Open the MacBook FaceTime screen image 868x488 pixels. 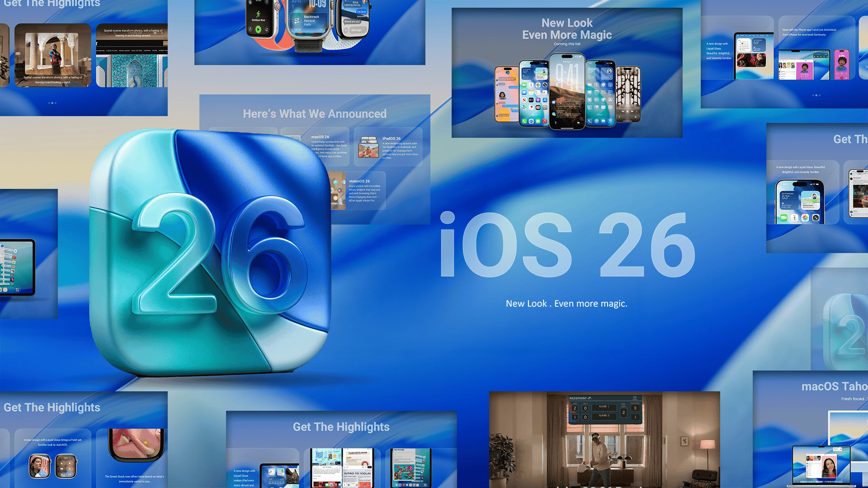821,465
